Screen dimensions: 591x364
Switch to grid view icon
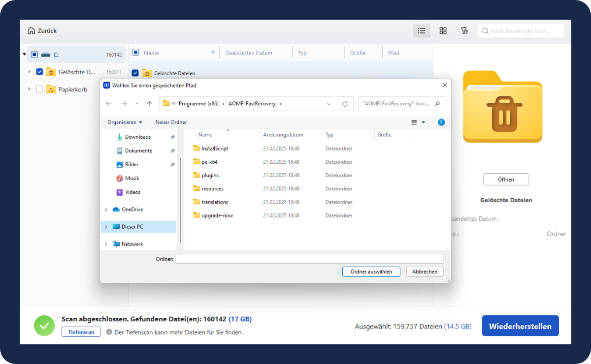coord(443,30)
